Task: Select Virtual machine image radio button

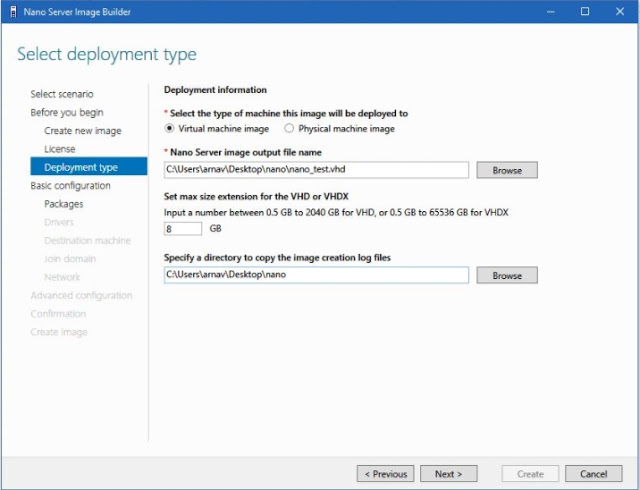Action: [170, 128]
